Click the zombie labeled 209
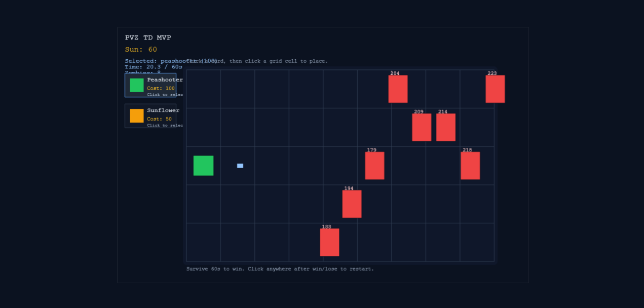Viewport: 644px width, 308px height. [x=422, y=127]
